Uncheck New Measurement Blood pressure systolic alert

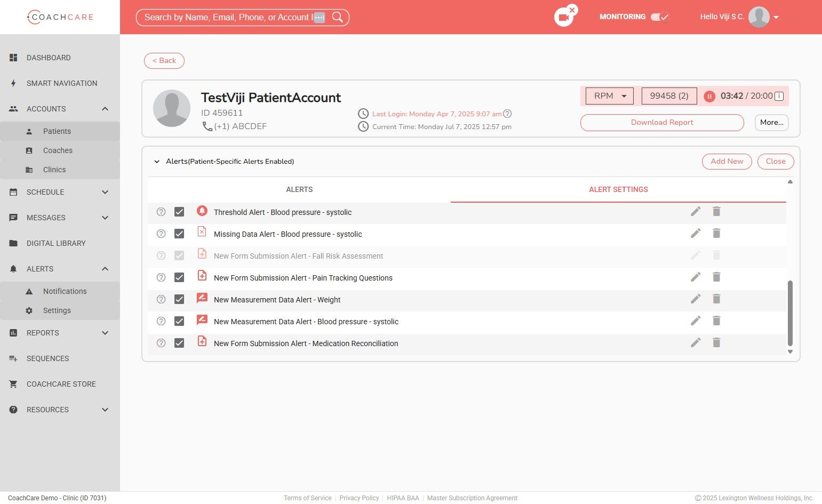click(179, 321)
